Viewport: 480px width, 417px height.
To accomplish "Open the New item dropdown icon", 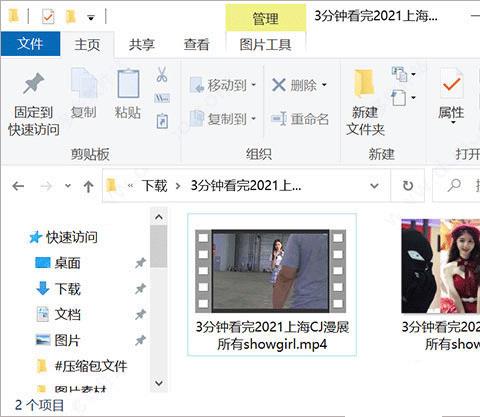I will [403, 74].
